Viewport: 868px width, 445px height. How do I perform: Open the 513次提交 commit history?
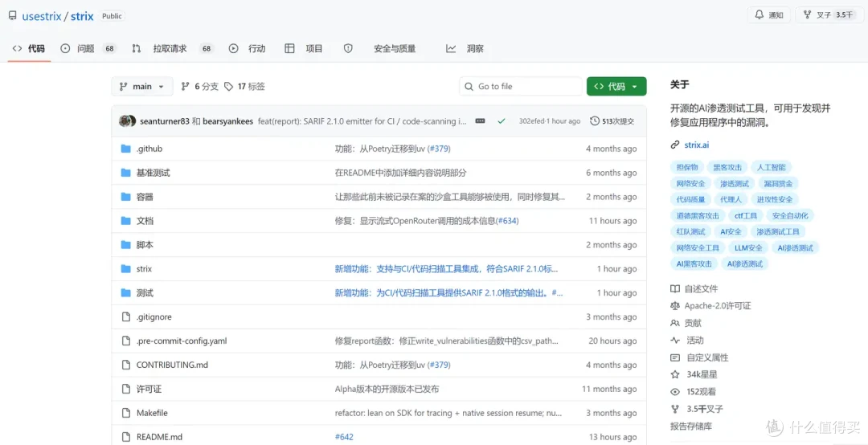612,120
